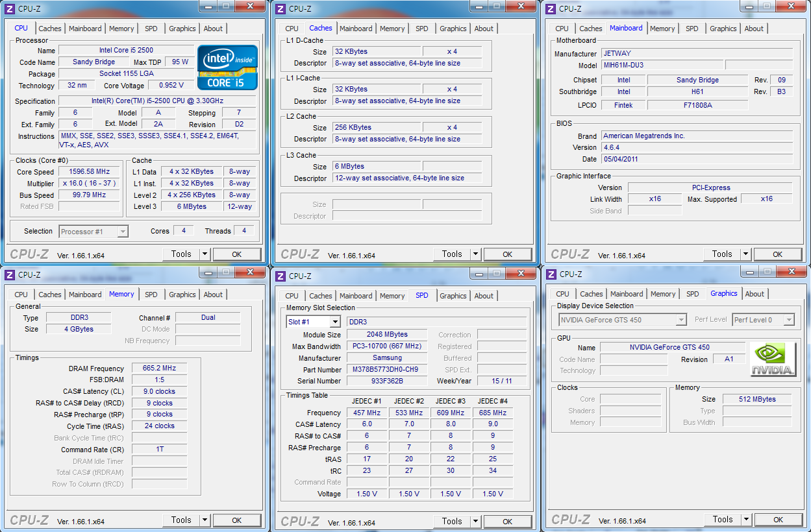Image resolution: width=811 pixels, height=532 pixels.
Task: Click CPU-Z title icon of the Mainboard window
Action: (x=551, y=8)
